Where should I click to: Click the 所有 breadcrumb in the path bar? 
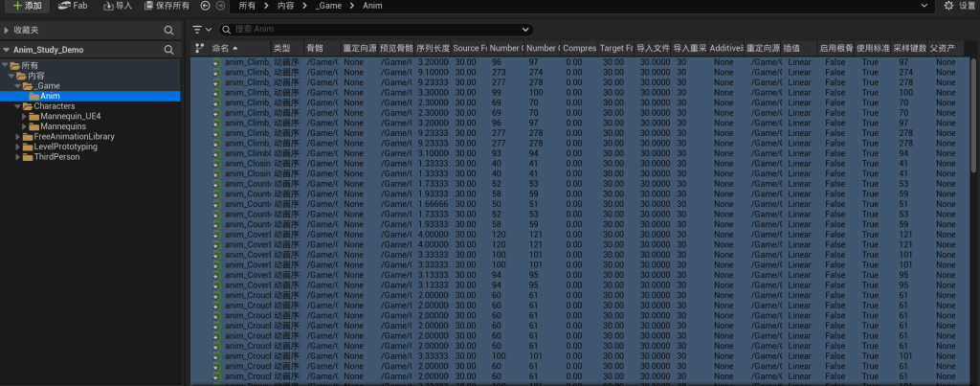pos(248,6)
